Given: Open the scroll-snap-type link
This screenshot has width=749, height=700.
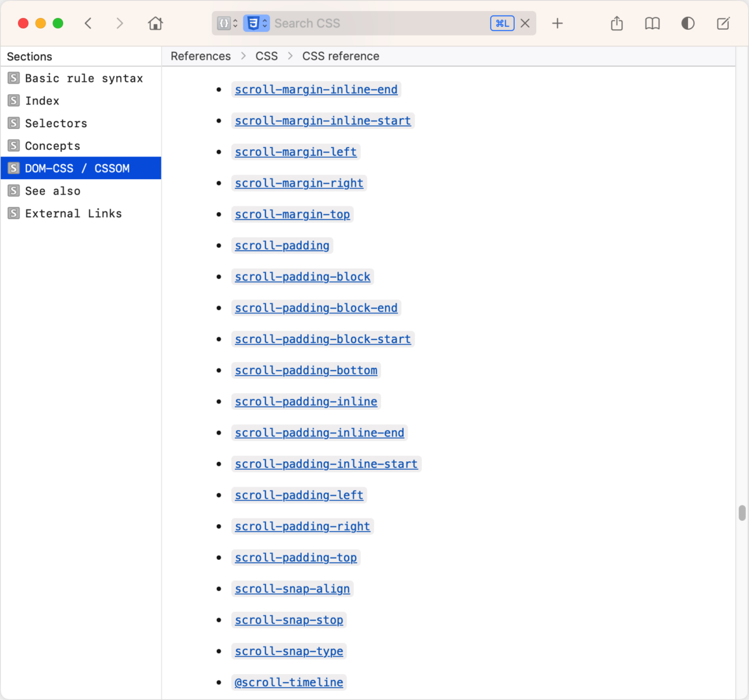Looking at the screenshot, I should (289, 651).
